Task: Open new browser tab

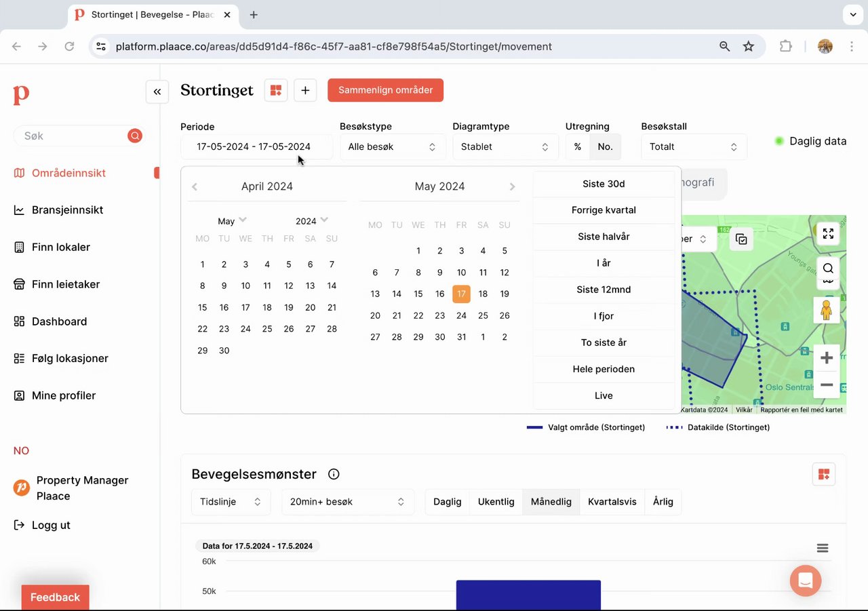Action: click(254, 14)
